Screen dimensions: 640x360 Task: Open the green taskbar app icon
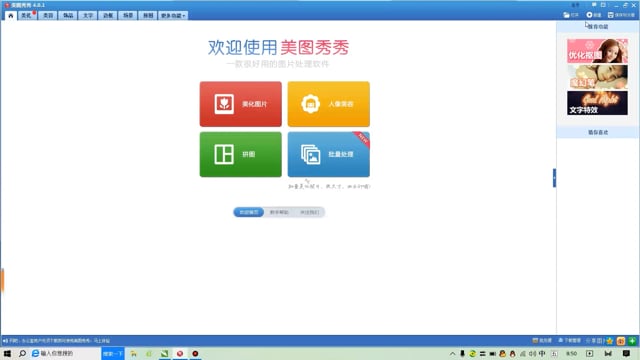pos(164,353)
